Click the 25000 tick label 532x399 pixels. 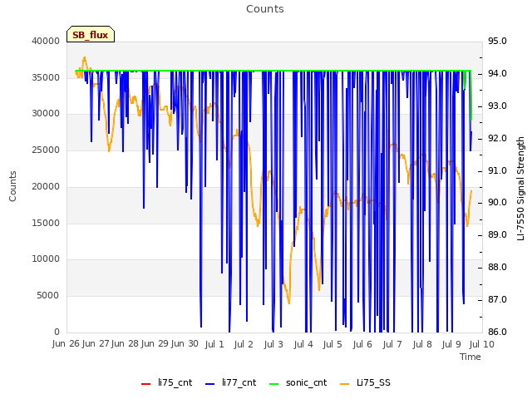click(x=46, y=150)
